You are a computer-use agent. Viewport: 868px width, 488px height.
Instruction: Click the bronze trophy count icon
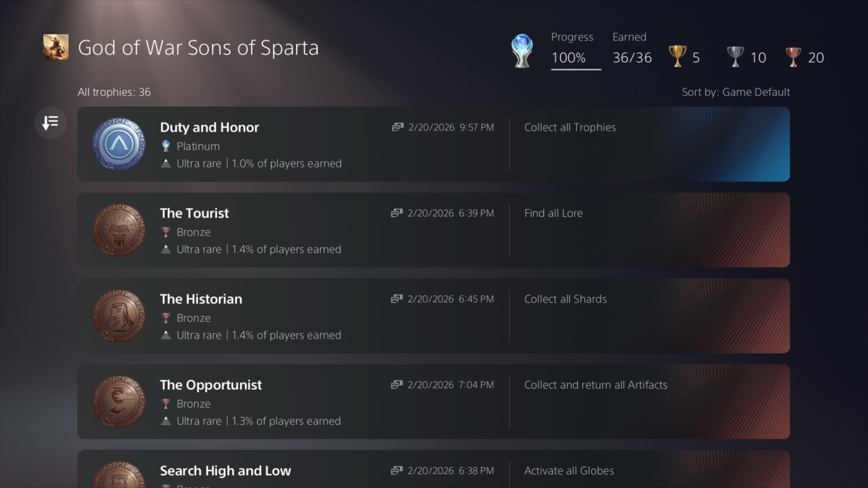point(793,57)
